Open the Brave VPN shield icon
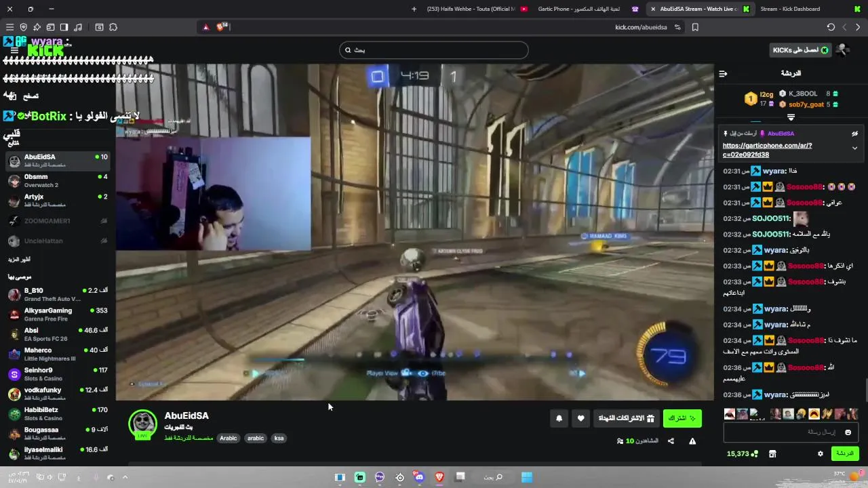The image size is (868, 488). 23,27
